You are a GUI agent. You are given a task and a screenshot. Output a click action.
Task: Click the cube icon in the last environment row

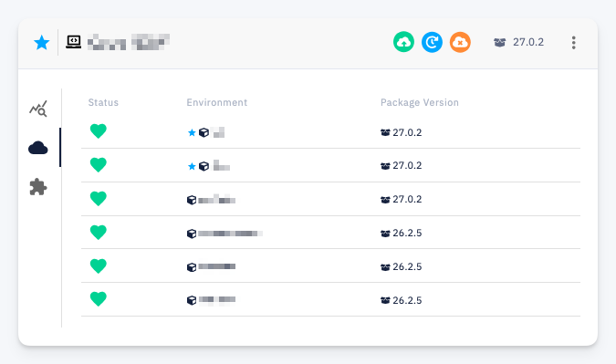point(192,300)
